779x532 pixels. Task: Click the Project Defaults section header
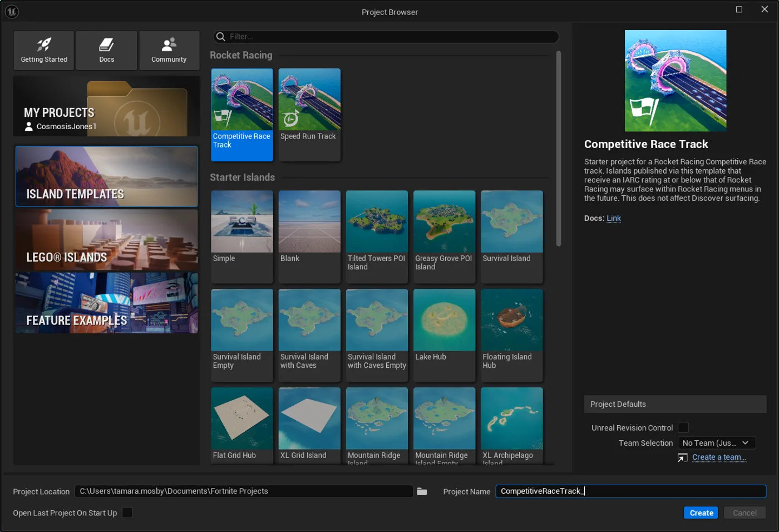point(675,404)
